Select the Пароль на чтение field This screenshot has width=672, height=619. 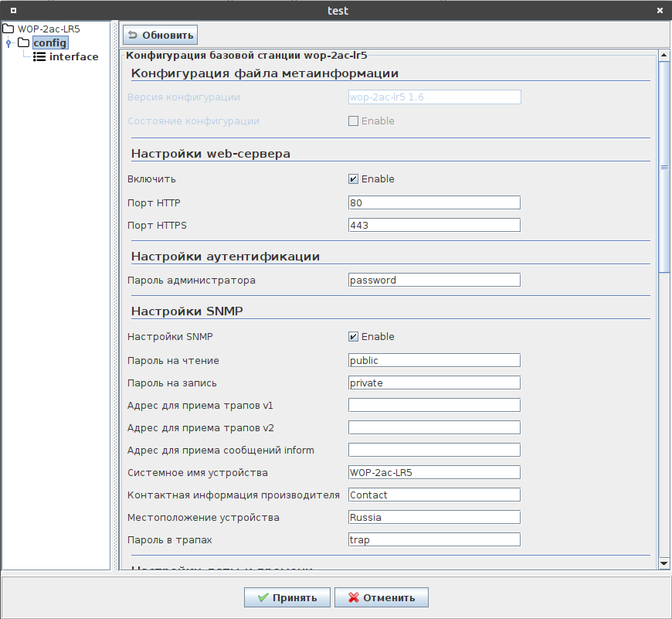click(434, 360)
